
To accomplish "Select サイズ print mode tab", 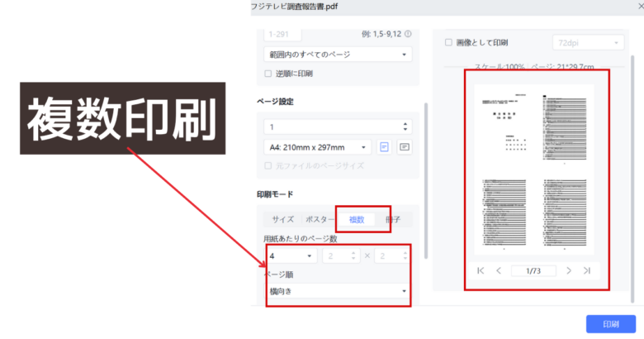I will [x=283, y=220].
